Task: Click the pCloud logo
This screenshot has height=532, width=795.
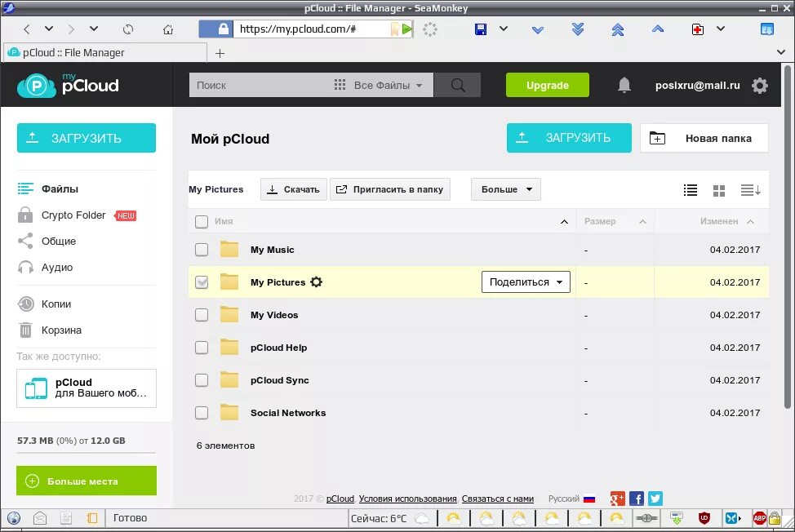Action: point(68,85)
